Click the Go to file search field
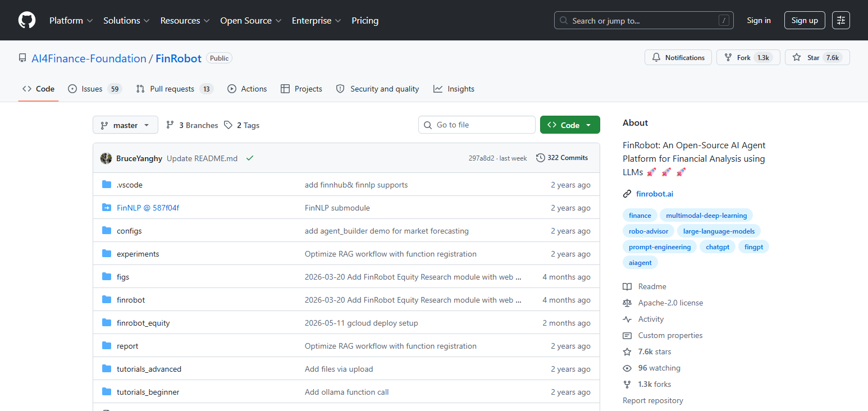Viewport: 868px width, 411px height. 477,125
